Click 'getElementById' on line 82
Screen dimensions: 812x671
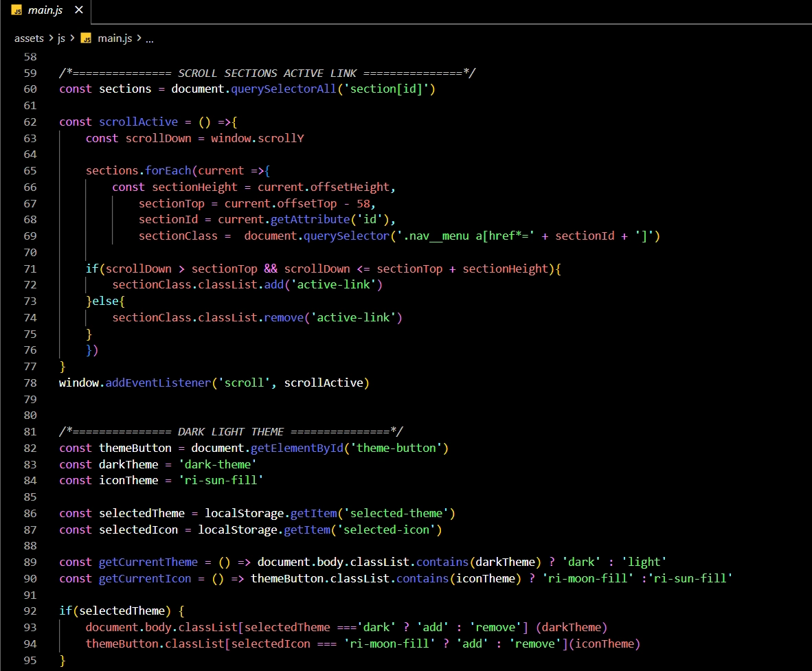[297, 448]
